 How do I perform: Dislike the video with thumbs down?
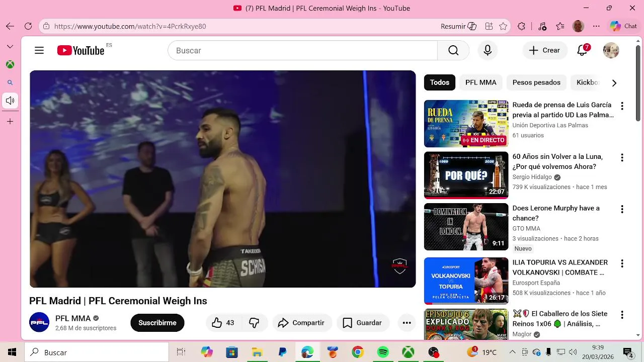[x=255, y=323]
